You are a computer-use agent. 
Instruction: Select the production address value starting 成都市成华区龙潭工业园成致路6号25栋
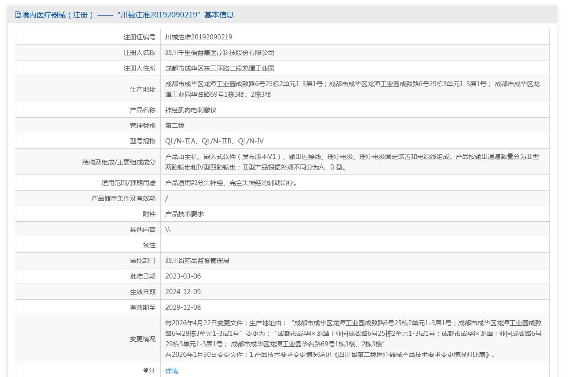pyautogui.click(x=352, y=89)
